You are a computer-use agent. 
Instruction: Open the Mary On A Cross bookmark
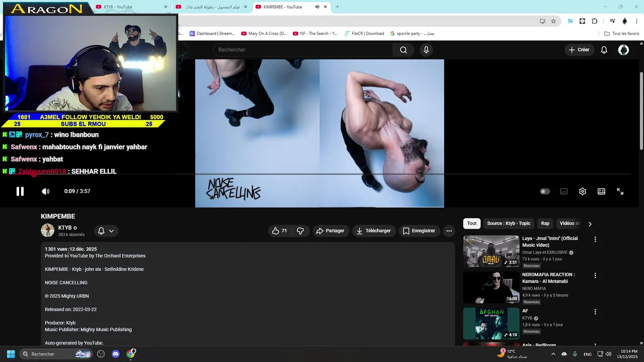point(264,34)
